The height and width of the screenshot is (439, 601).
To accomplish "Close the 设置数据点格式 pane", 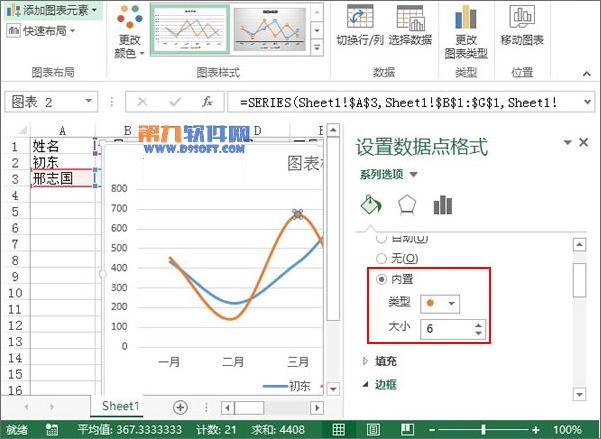I will (583, 143).
